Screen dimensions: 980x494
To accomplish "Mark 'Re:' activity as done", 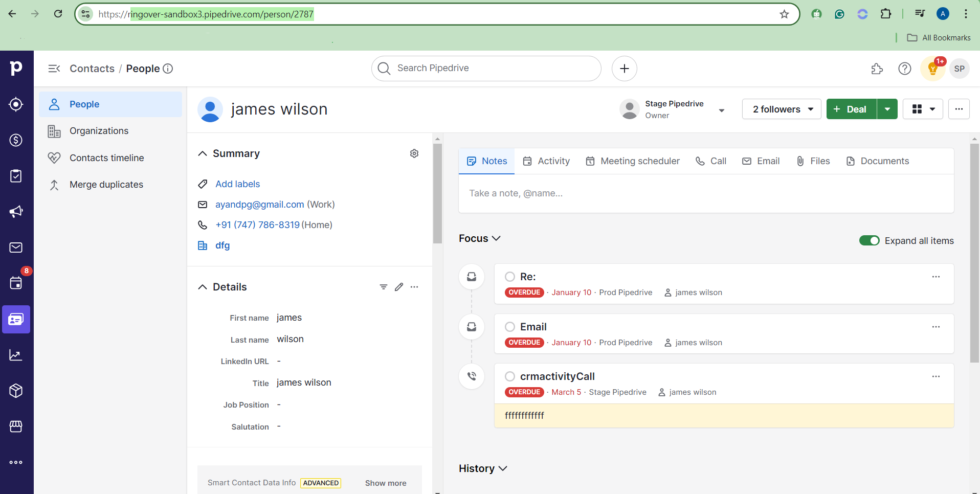I will point(510,277).
